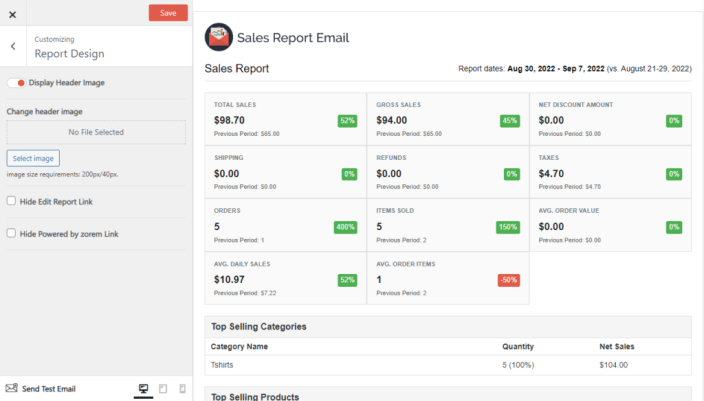704x401 pixels.
Task: Click the 52% badge on Total Sales
Action: [347, 120]
